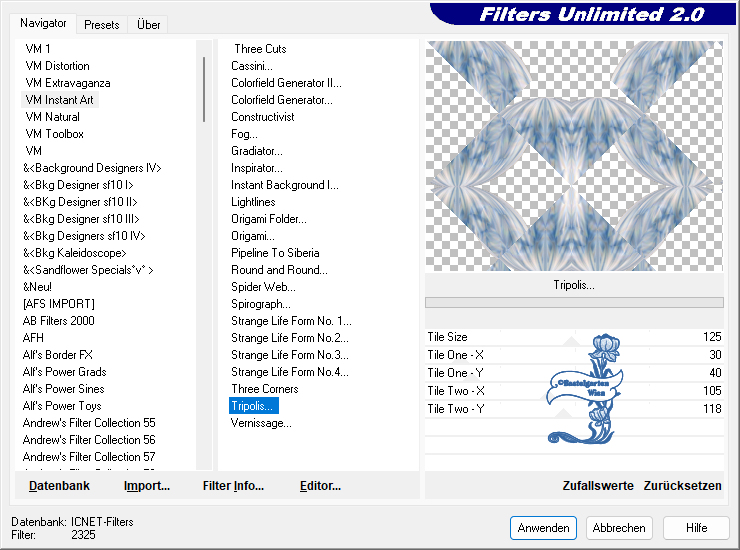The image size is (740, 550).
Task: Choose Colorfield Generator II... filter
Action: coord(286,83)
